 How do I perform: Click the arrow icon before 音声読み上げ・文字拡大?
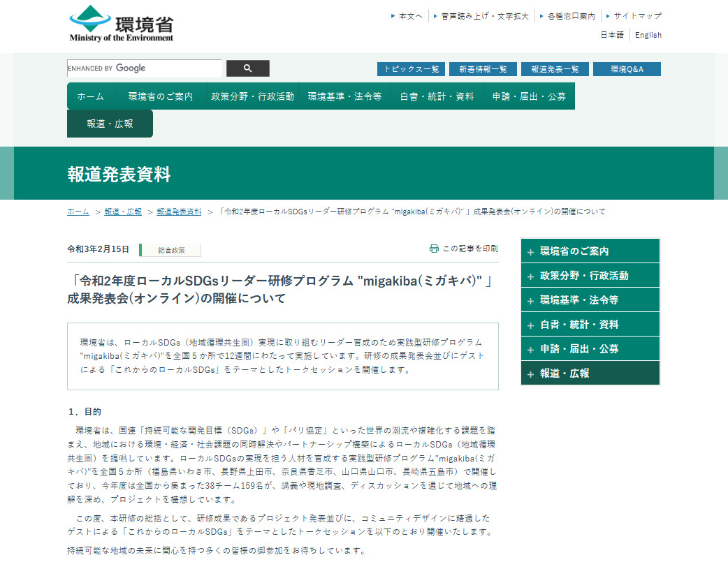pyautogui.click(x=435, y=15)
